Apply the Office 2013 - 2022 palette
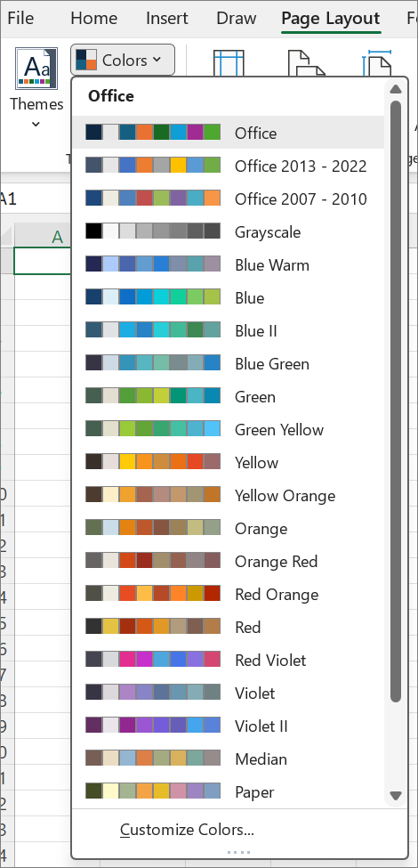The image size is (418, 868). coord(229,166)
